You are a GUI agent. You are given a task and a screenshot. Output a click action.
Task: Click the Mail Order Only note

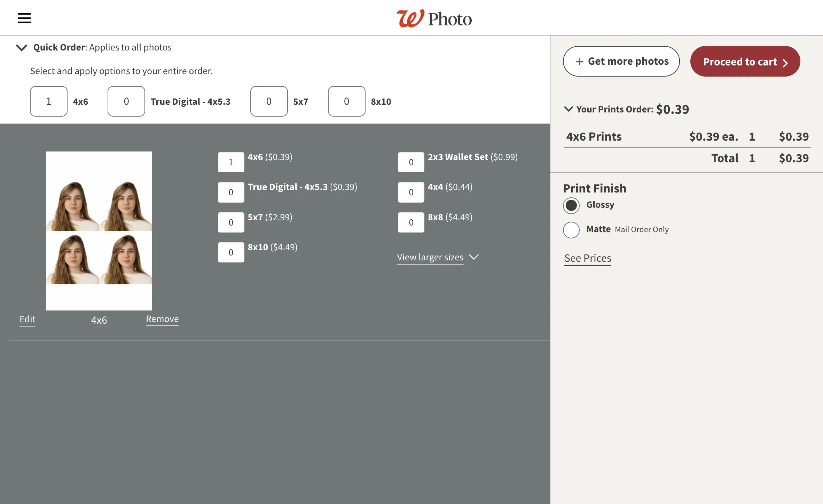(x=642, y=230)
